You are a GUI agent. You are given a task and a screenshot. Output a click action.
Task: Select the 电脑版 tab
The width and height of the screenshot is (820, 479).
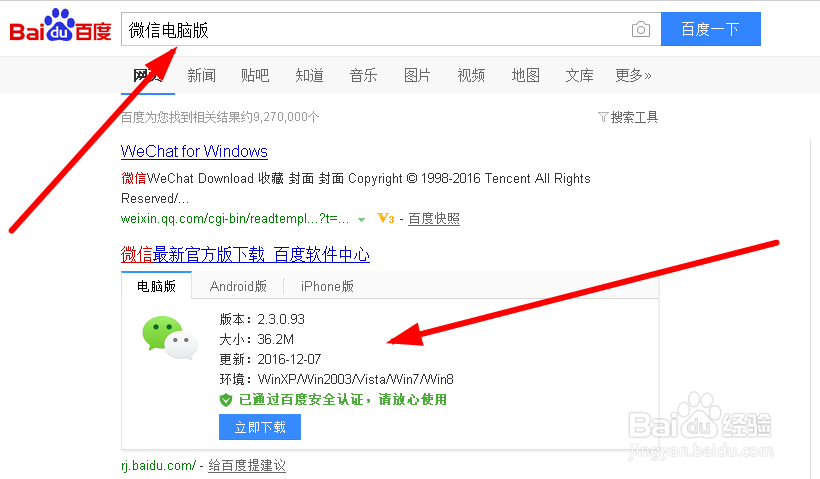(x=156, y=286)
